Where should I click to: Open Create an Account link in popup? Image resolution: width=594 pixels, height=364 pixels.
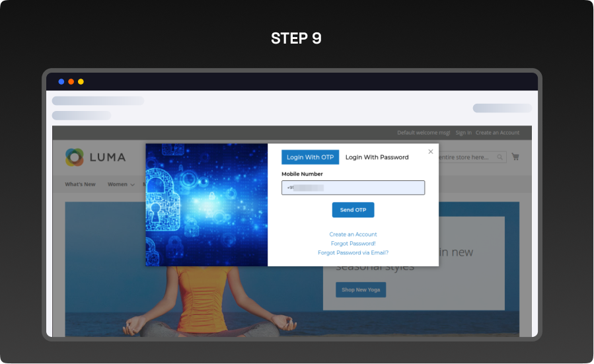point(353,235)
